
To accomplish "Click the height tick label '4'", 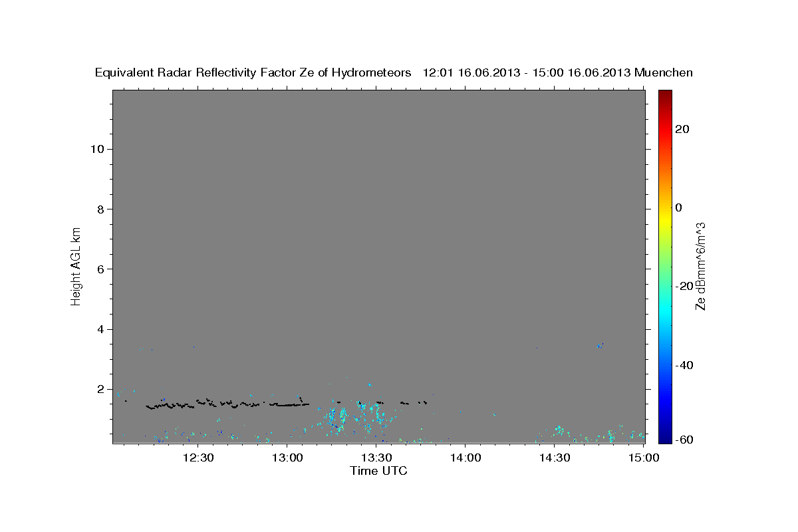I will coord(99,329).
